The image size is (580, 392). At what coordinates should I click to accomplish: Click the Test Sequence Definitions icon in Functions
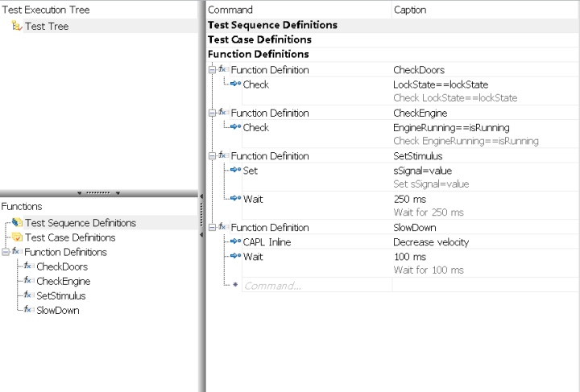pos(17,222)
